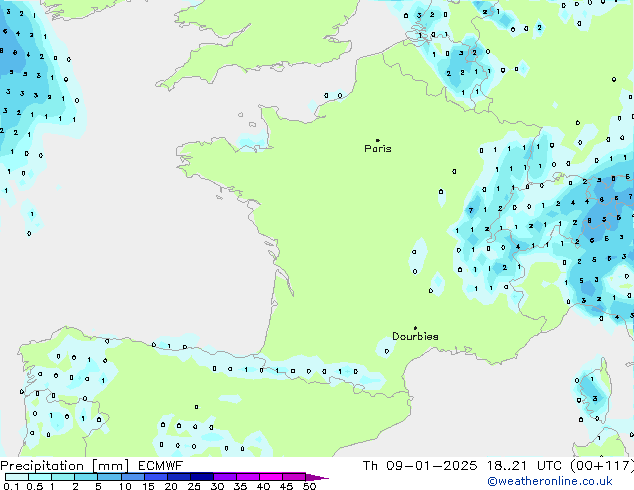Click the legend value label 30
This screenshot has height=490, width=634.
pyautogui.click(x=217, y=486)
